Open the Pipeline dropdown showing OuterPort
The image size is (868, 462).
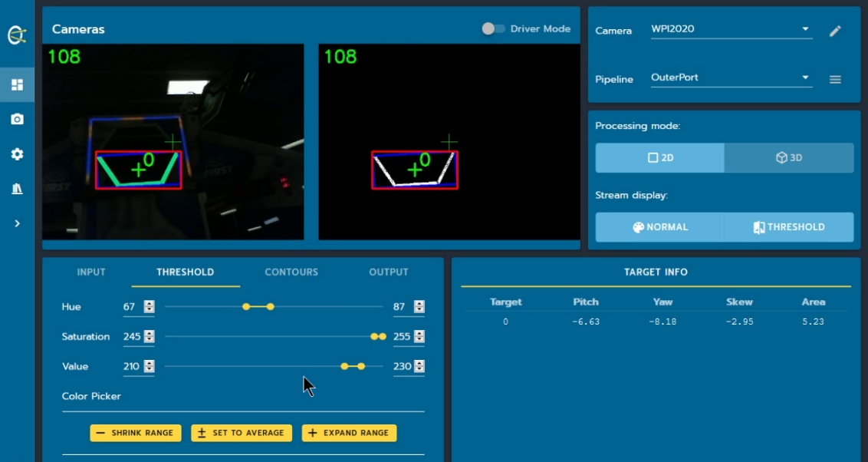coord(732,78)
